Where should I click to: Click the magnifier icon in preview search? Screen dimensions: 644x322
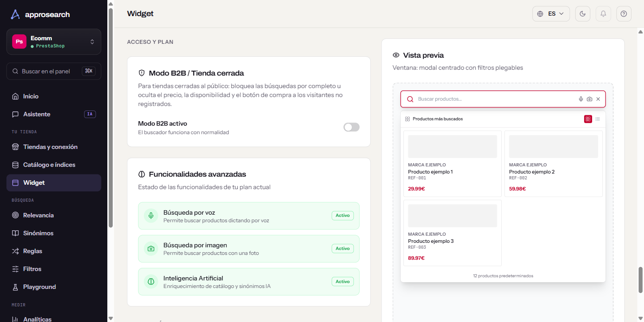tap(410, 99)
